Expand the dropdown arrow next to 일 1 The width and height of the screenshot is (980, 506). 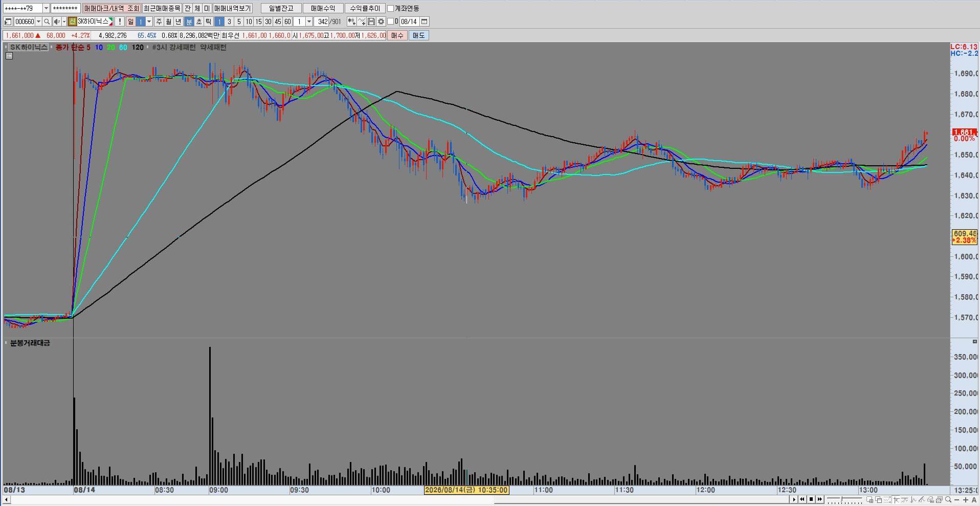(x=149, y=21)
